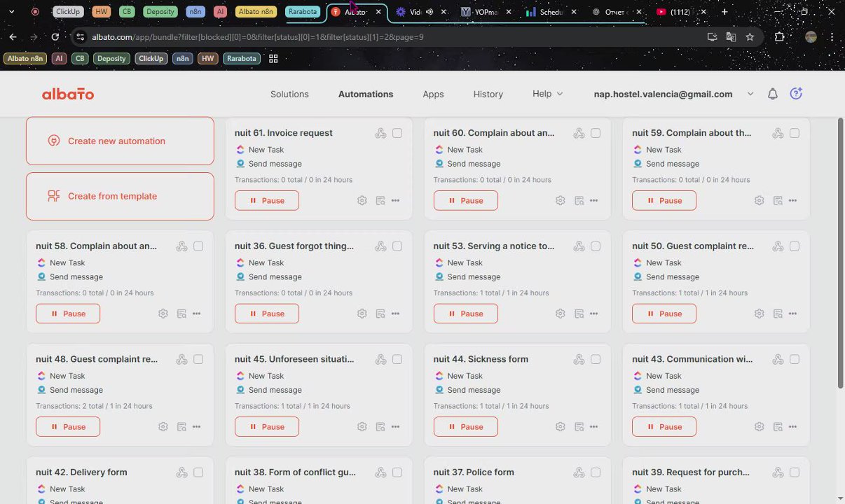This screenshot has width=845, height=504.
Task: Open three-dot menu on nuit 60 card
Action: pyautogui.click(x=594, y=200)
